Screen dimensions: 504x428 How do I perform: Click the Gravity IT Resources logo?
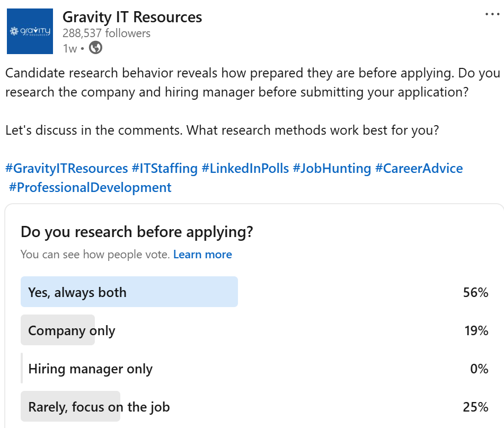pos(30,31)
